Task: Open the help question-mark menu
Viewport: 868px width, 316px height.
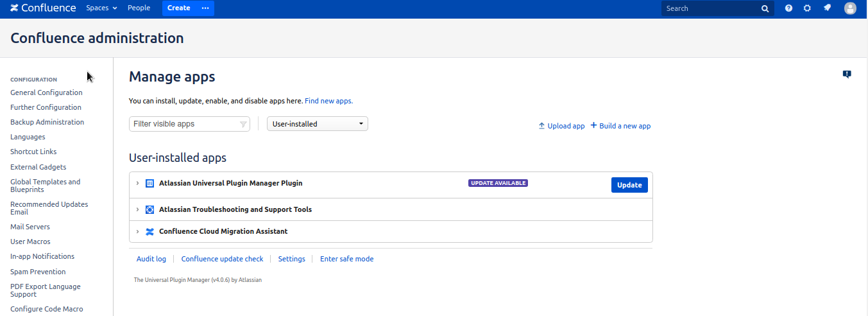Action: [x=788, y=8]
